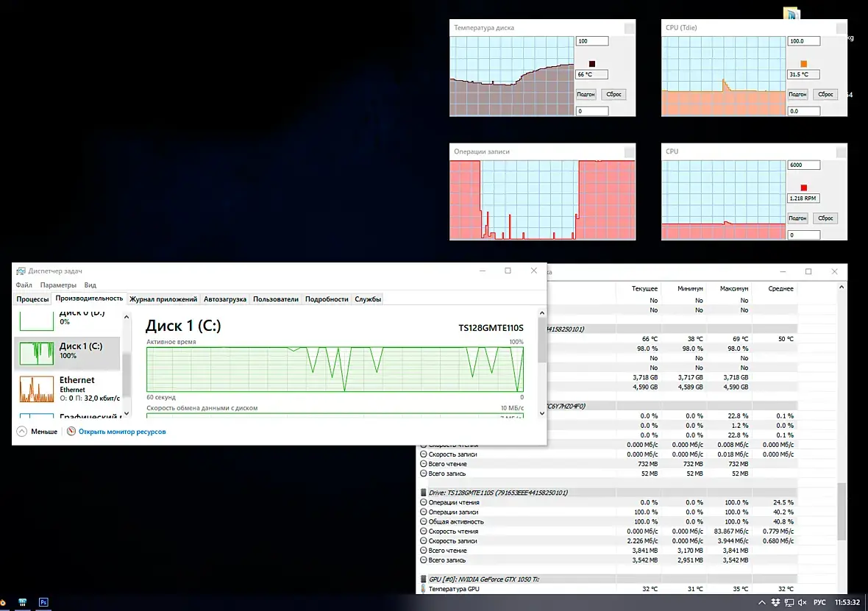Click the Текущее column header
This screenshot has height=611, width=868.
tap(644, 288)
